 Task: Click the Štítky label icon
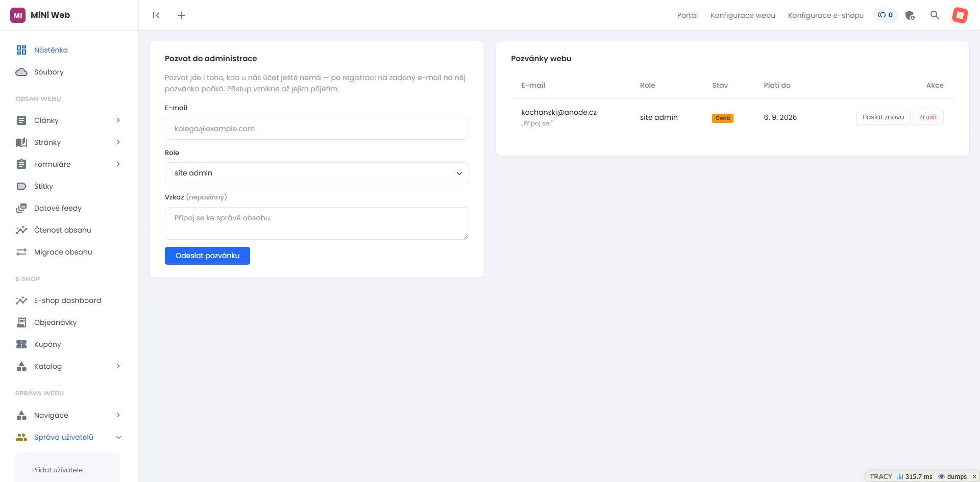(21, 186)
